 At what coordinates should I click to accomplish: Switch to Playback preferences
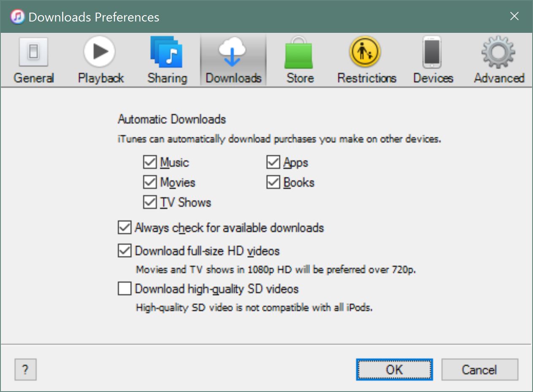pos(100,60)
